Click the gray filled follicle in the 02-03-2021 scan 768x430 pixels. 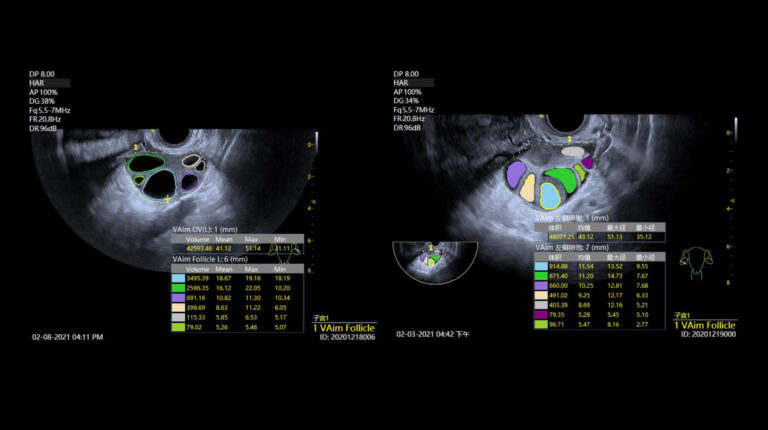(x=572, y=152)
